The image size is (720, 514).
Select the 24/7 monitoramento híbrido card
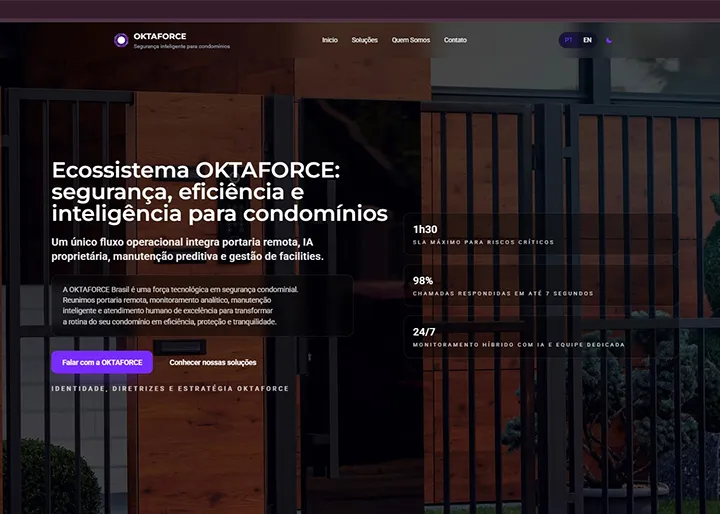tap(541, 337)
